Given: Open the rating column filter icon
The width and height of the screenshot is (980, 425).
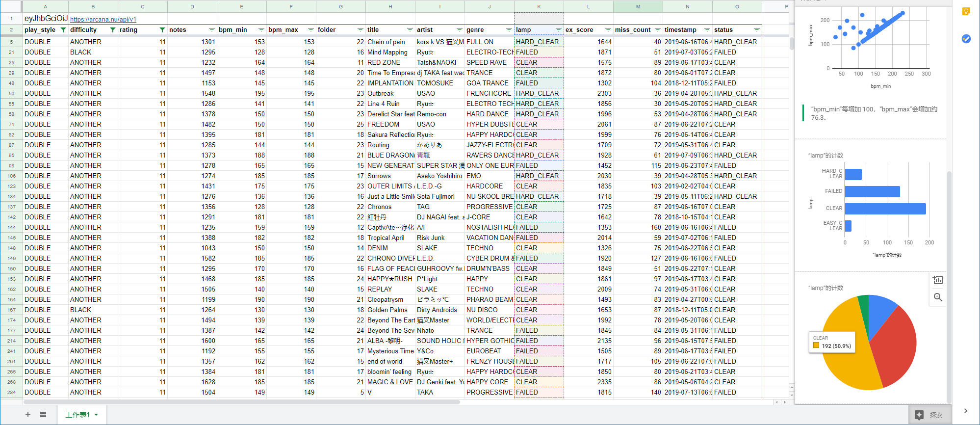Looking at the screenshot, I should pos(162,30).
